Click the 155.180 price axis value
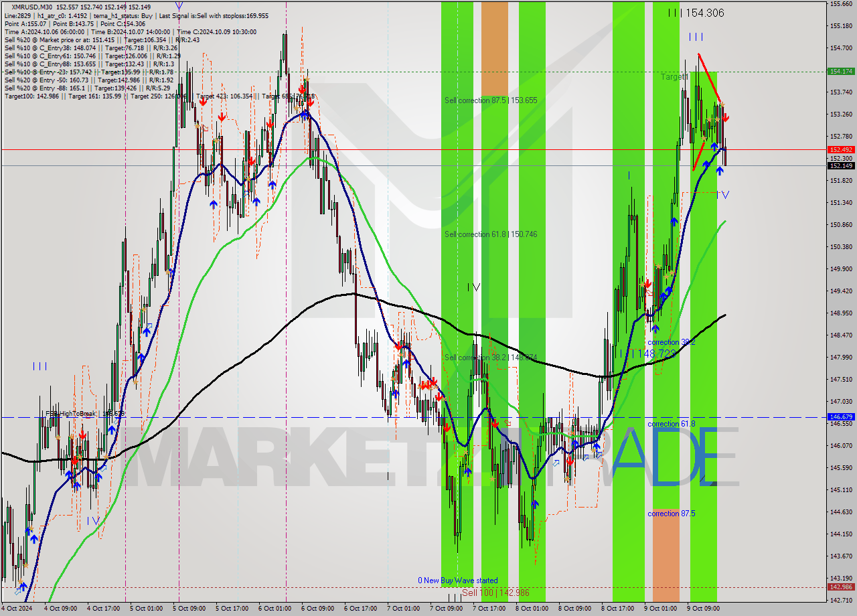Viewport: 857px width, 616px height. click(841, 26)
